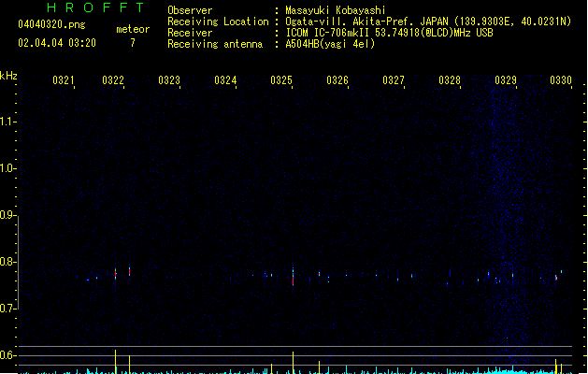Click the 0325 time marker
Viewport: 588px width, 374px height.
[281, 80]
